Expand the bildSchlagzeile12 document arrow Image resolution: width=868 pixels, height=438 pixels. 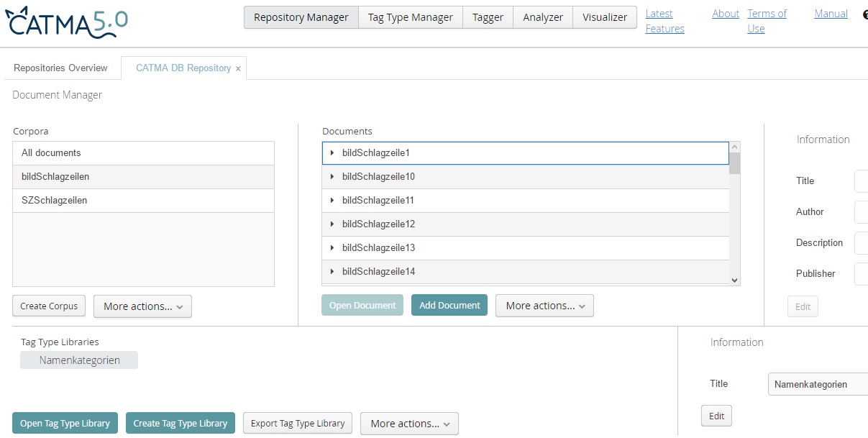332,224
